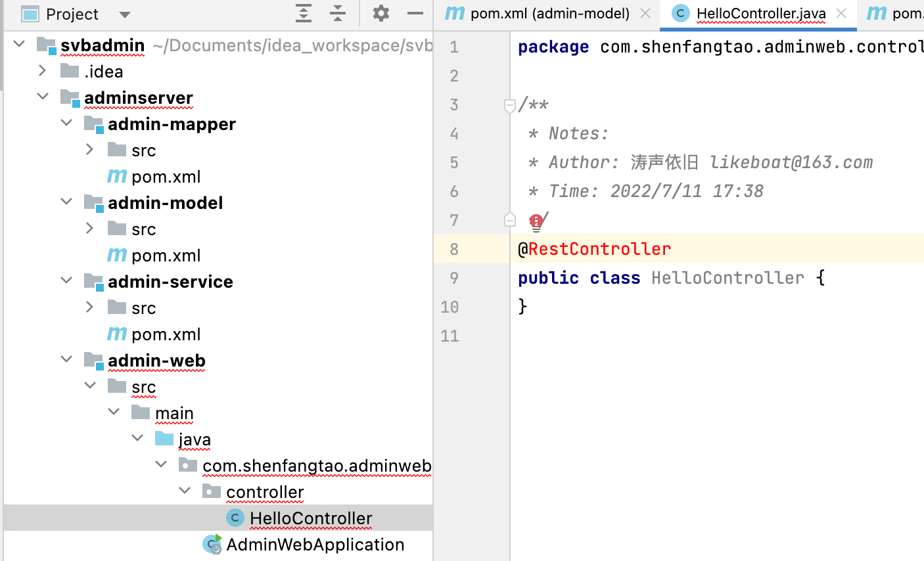Click the Collapse All toolbar icon
Viewport: 924px width, 561px height.
(338, 13)
